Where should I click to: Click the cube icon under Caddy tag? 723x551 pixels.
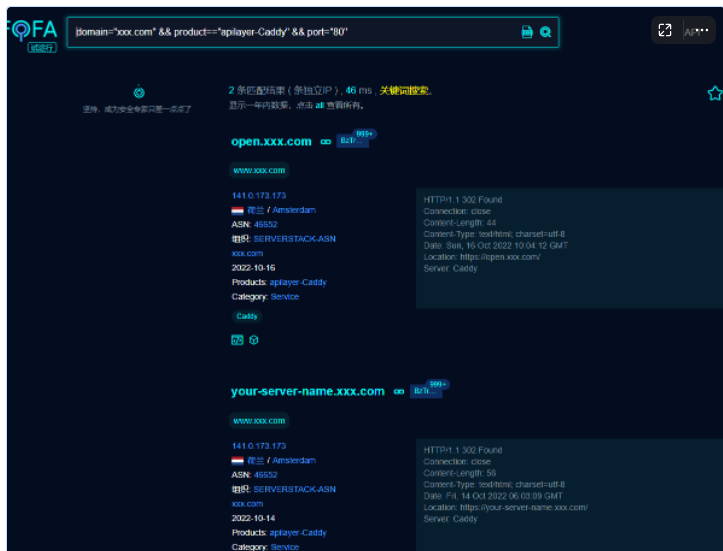coord(254,340)
